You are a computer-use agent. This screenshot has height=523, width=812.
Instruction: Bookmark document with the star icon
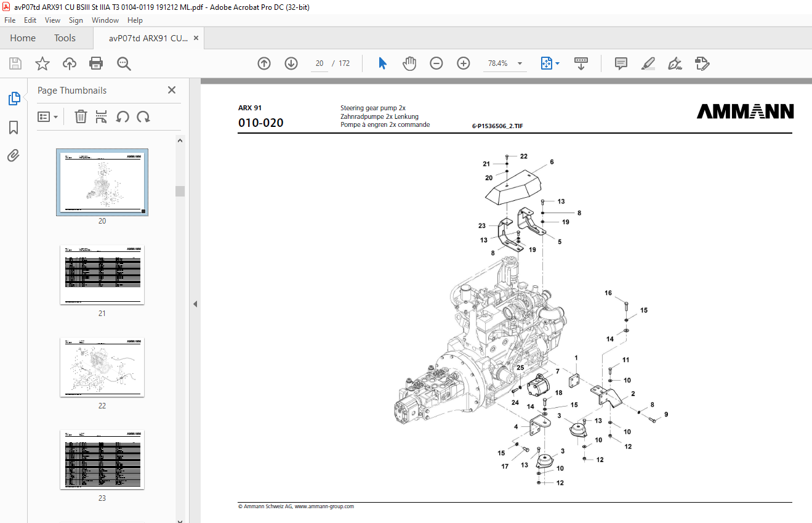coord(42,63)
